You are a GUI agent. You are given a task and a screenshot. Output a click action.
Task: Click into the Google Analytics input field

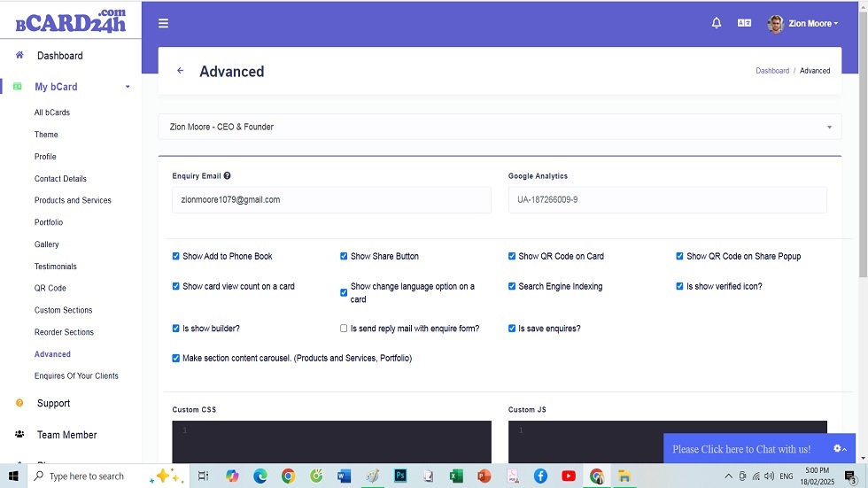[667, 200]
